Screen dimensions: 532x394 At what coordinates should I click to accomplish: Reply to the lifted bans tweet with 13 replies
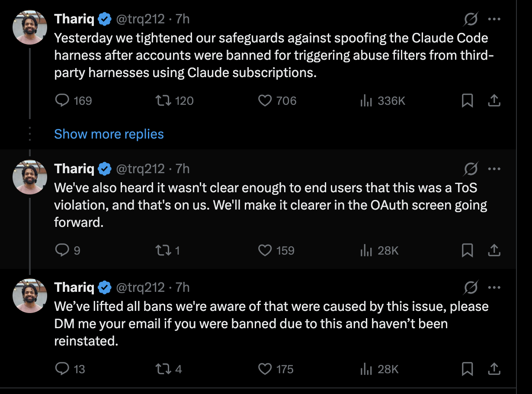(x=63, y=369)
